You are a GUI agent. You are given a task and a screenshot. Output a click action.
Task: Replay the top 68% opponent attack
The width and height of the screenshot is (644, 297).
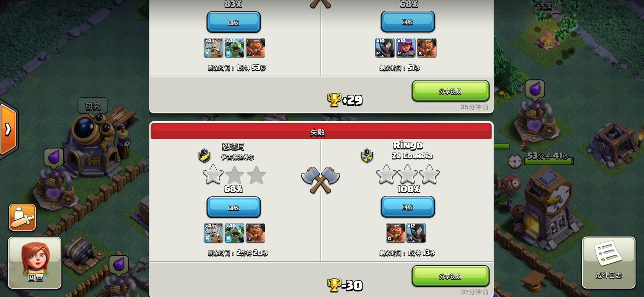pyautogui.click(x=408, y=22)
